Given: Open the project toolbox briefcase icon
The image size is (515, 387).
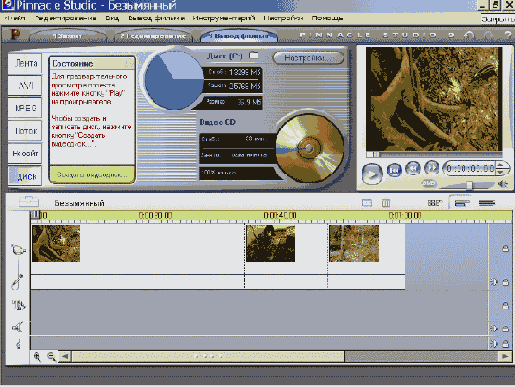Looking at the screenshot, I should click(29, 202).
